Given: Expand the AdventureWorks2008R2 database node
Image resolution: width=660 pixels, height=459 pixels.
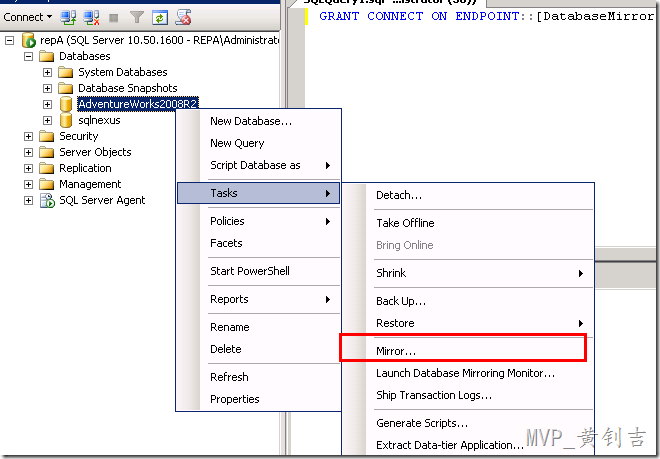Looking at the screenshot, I should click(48, 104).
